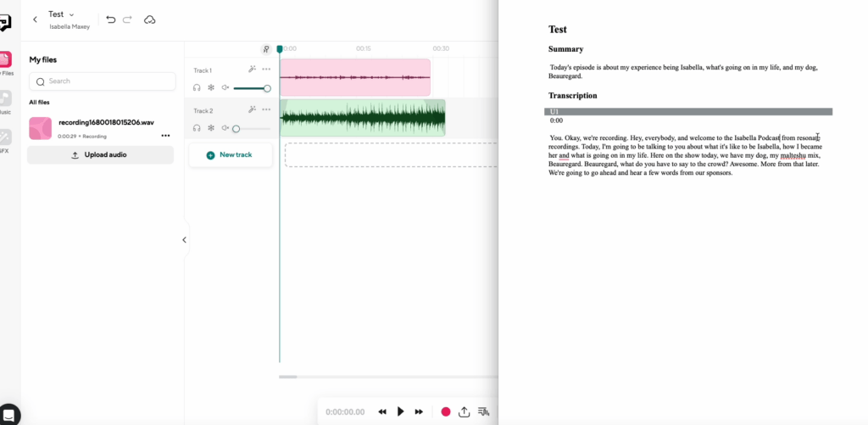Start recording with the red record button
This screenshot has width=868, height=425.
click(446, 411)
